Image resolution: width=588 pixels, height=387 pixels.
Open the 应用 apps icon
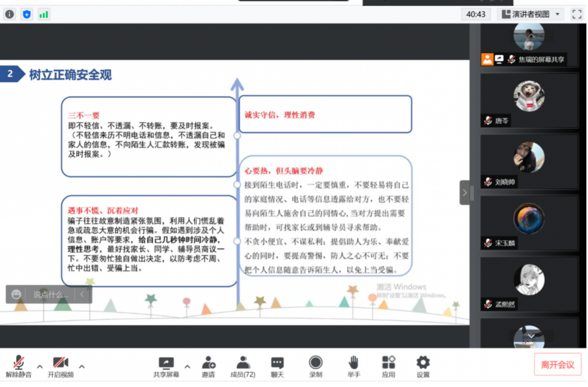[388, 367]
